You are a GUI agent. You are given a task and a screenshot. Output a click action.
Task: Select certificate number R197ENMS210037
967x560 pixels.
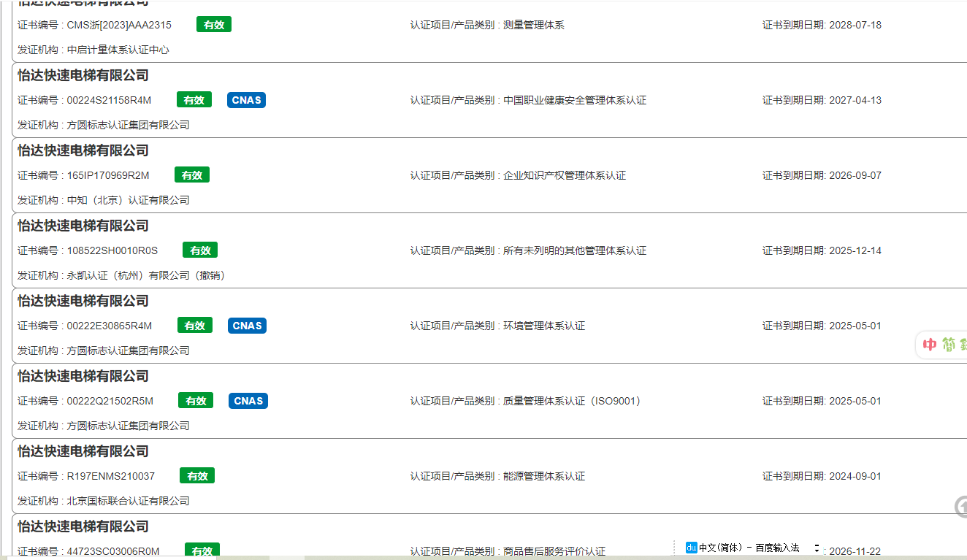tap(111, 476)
